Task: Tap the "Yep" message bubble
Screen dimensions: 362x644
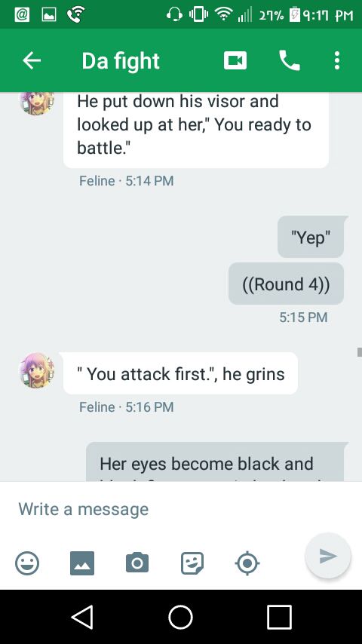Action: tap(311, 237)
